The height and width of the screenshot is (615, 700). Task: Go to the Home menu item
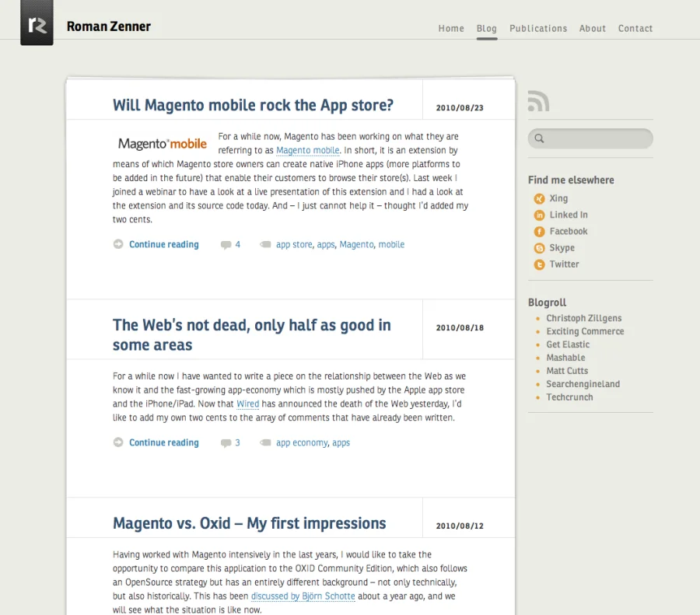click(451, 29)
